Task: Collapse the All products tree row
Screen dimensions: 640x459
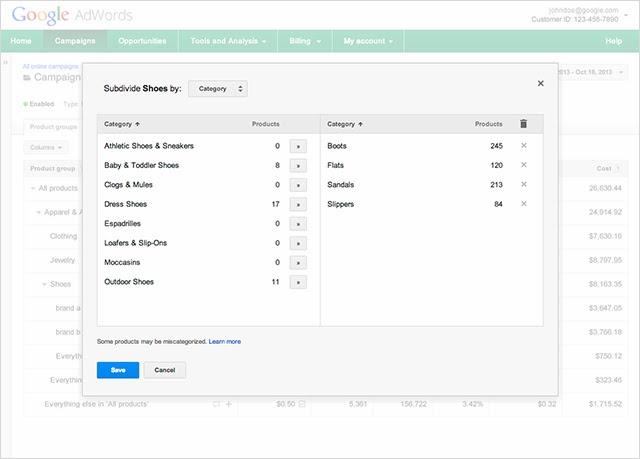Action: coord(33,188)
